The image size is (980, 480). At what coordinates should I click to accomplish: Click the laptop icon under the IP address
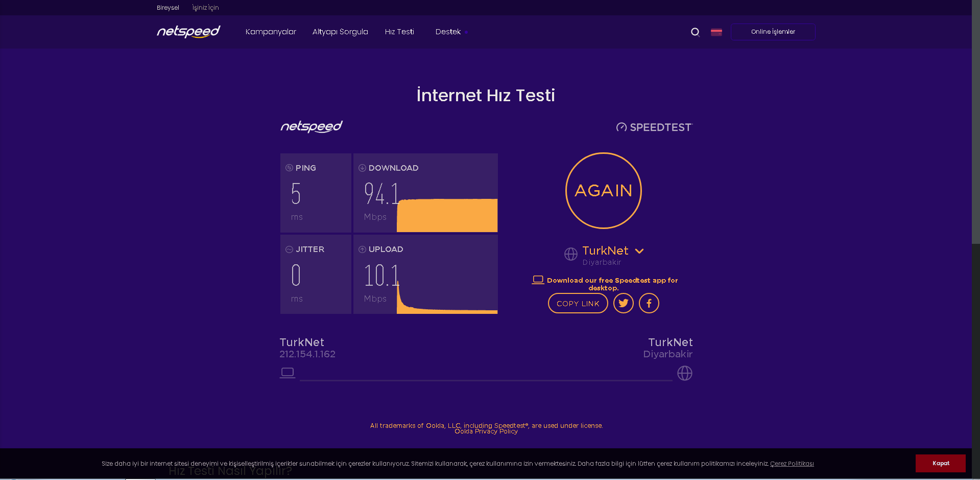[x=288, y=373]
